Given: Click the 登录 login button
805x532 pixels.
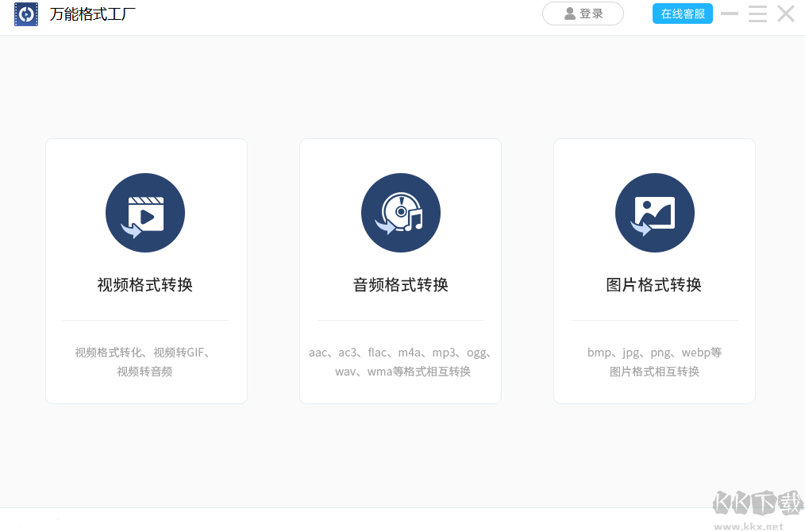Looking at the screenshot, I should (583, 13).
